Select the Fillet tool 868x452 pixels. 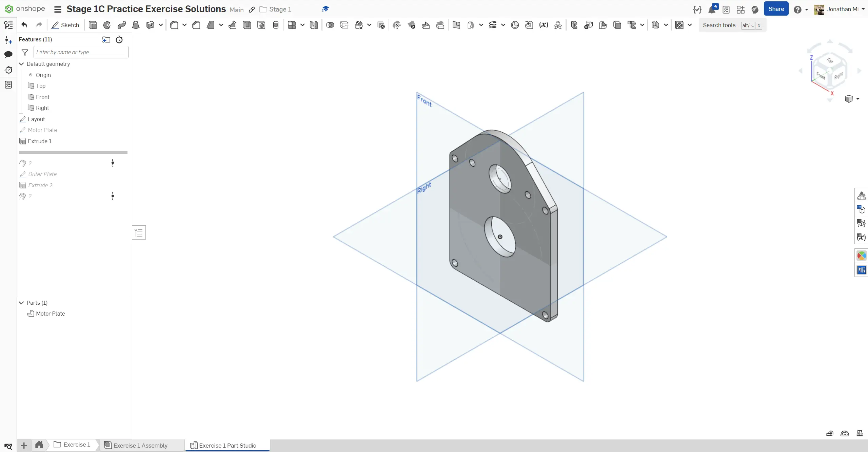pyautogui.click(x=174, y=25)
